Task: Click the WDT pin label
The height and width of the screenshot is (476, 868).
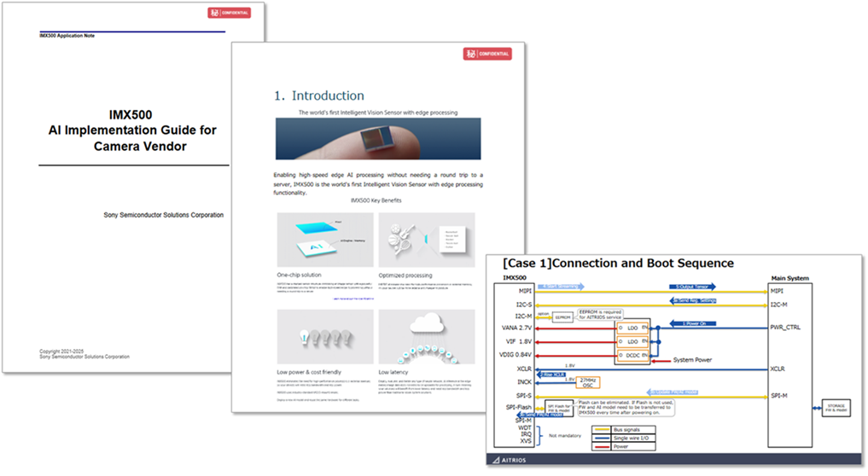Action: (x=524, y=428)
